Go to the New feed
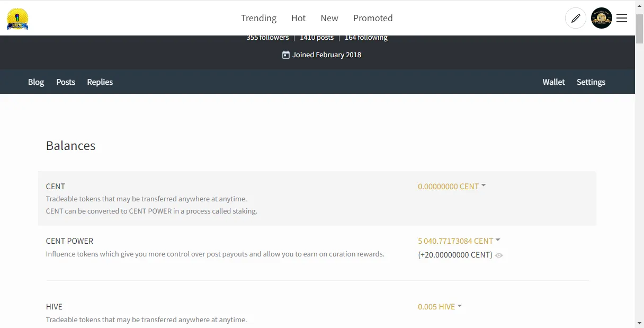Viewport: 644px width, 328px height. pos(329,18)
